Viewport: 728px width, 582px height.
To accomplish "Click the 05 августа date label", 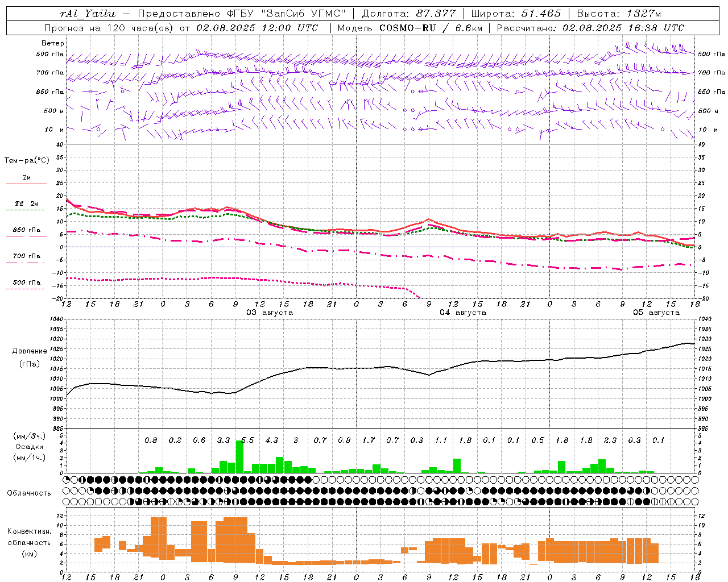I will [x=656, y=313].
